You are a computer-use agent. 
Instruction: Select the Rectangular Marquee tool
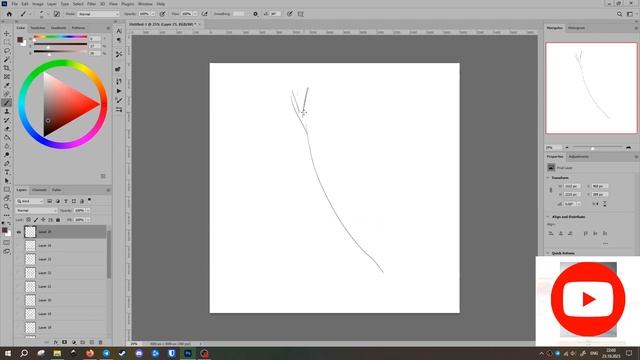tap(7, 42)
